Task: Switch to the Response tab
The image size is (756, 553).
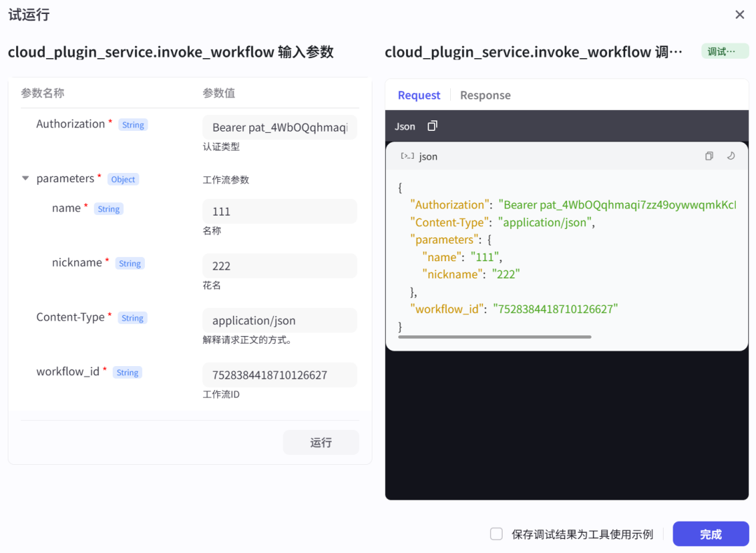Action: (485, 95)
